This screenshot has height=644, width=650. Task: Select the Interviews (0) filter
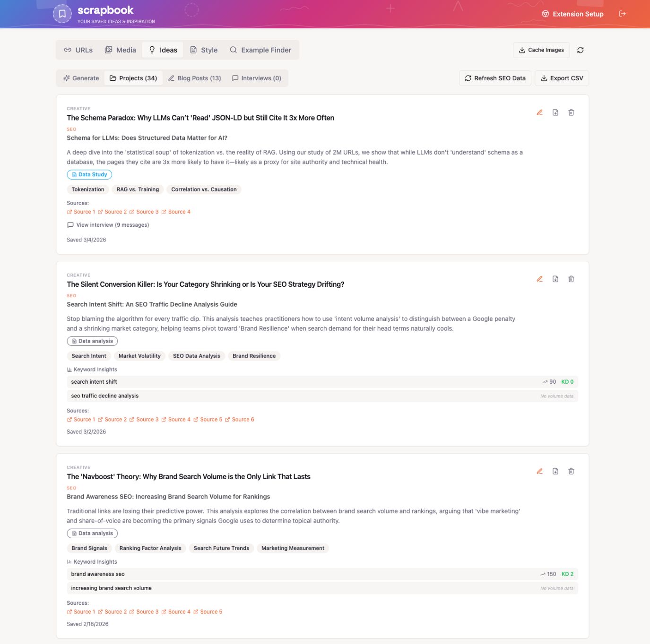256,78
